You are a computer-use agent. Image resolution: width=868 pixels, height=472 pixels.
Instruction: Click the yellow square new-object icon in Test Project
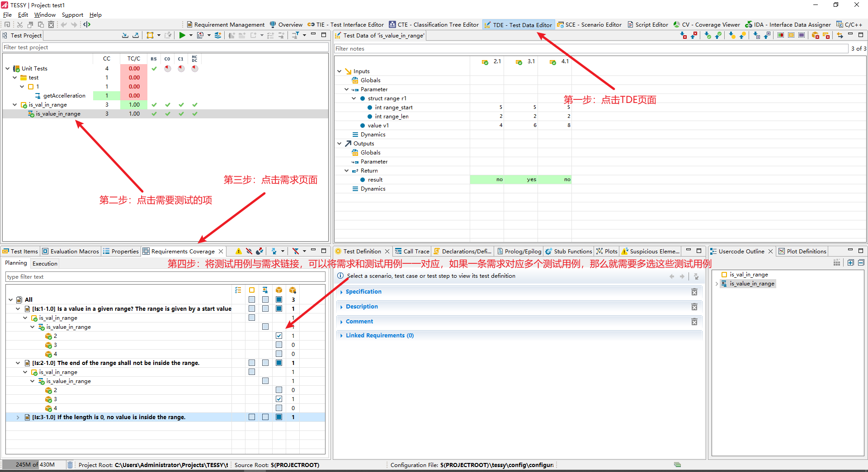click(150, 35)
